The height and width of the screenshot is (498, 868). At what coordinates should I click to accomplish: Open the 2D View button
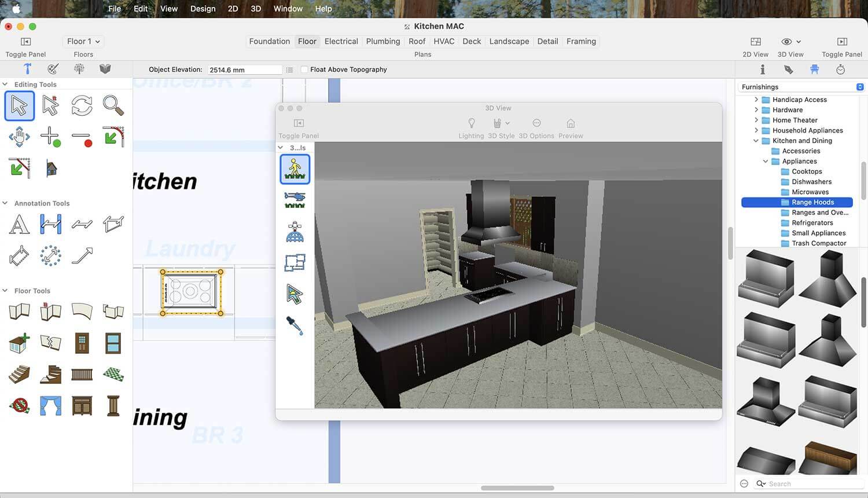coord(755,42)
